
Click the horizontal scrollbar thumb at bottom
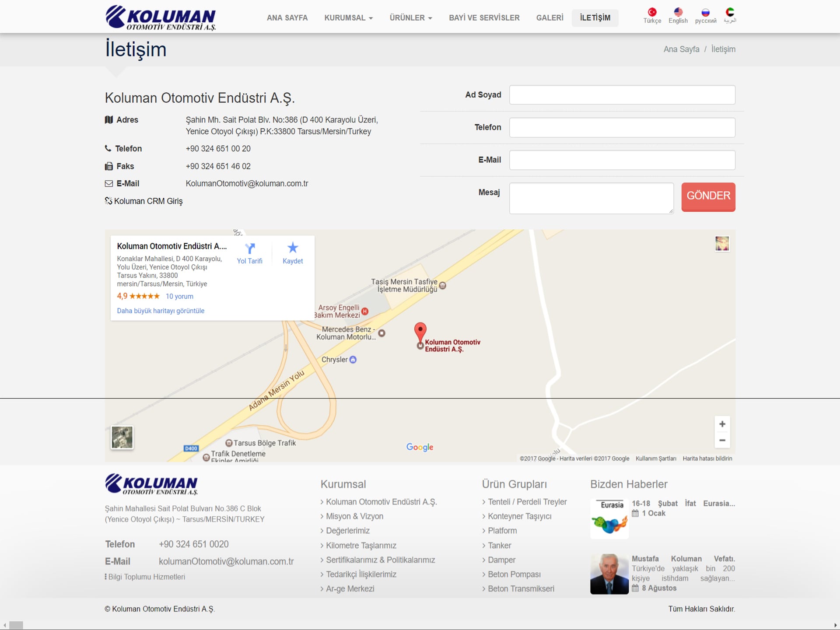point(16,625)
